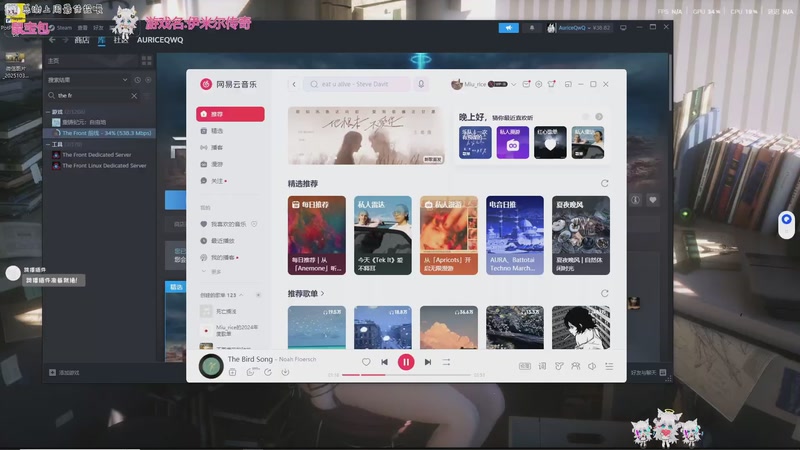Like the current song heart icon
This screenshot has width=800, height=450.
click(x=366, y=362)
